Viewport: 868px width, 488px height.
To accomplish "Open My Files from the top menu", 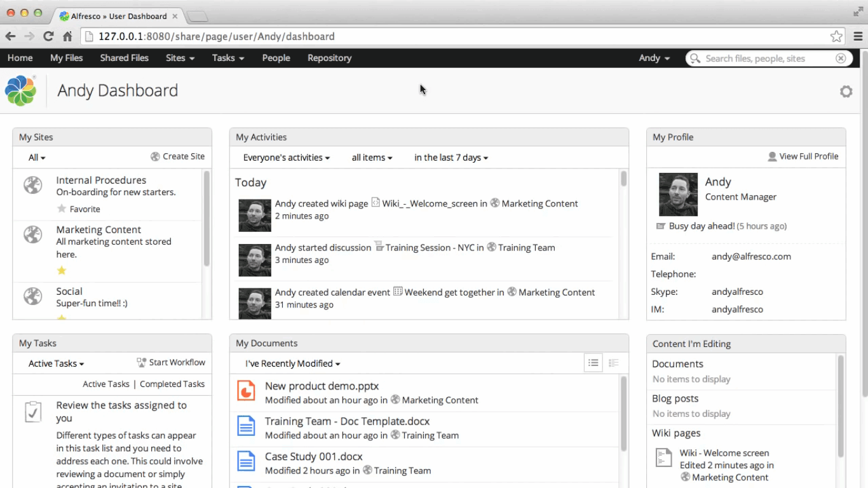I will click(x=67, y=58).
